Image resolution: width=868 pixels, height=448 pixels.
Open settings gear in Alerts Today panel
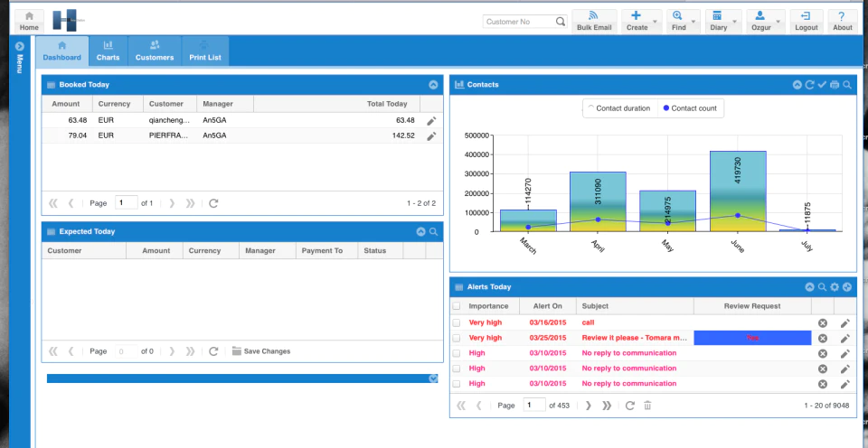[x=835, y=287]
